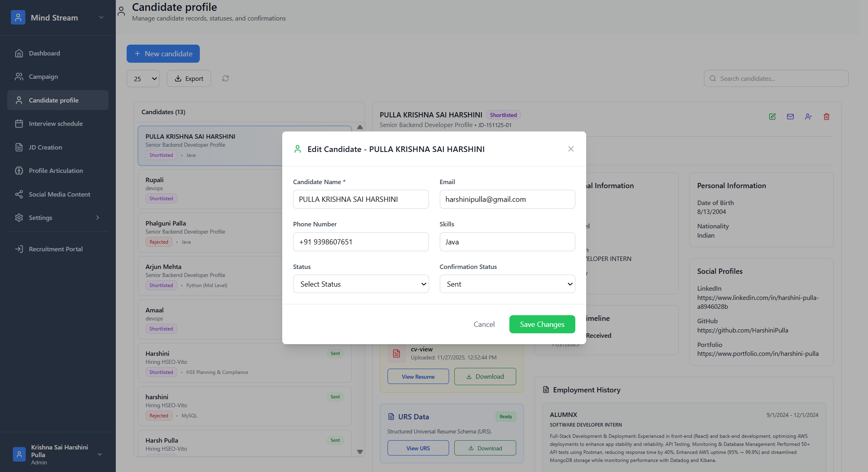Open the Confirmation Status dropdown
This screenshot has width=868, height=472.
click(507, 284)
